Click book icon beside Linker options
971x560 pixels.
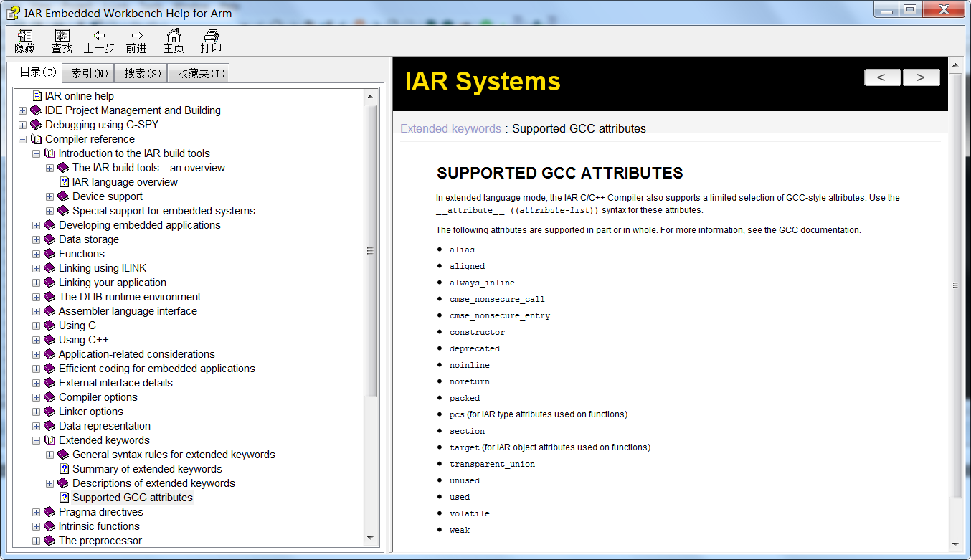click(49, 412)
